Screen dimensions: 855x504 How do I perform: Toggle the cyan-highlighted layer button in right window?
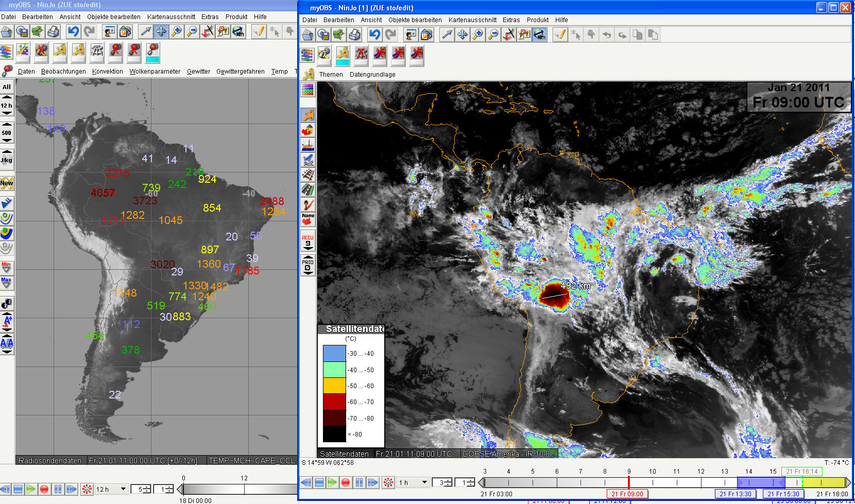(x=343, y=56)
